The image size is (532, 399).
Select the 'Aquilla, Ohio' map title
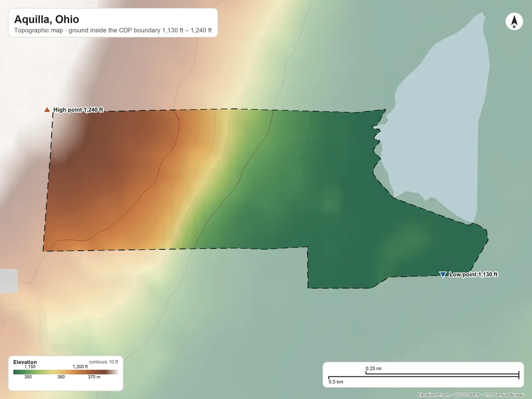47,20
